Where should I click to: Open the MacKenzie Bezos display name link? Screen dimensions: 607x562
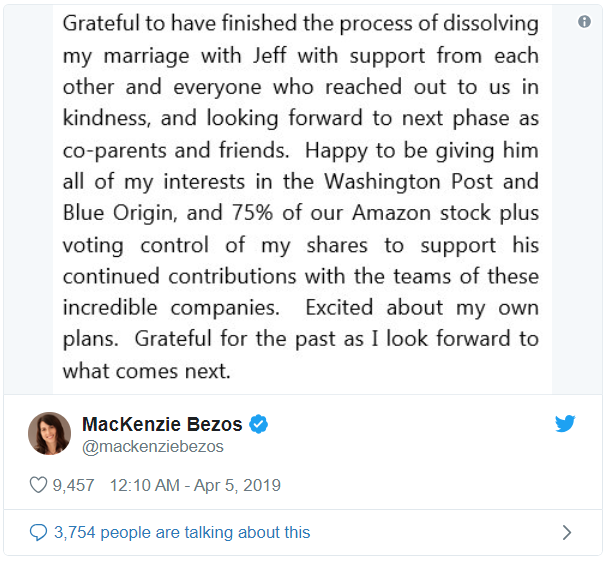click(x=162, y=424)
